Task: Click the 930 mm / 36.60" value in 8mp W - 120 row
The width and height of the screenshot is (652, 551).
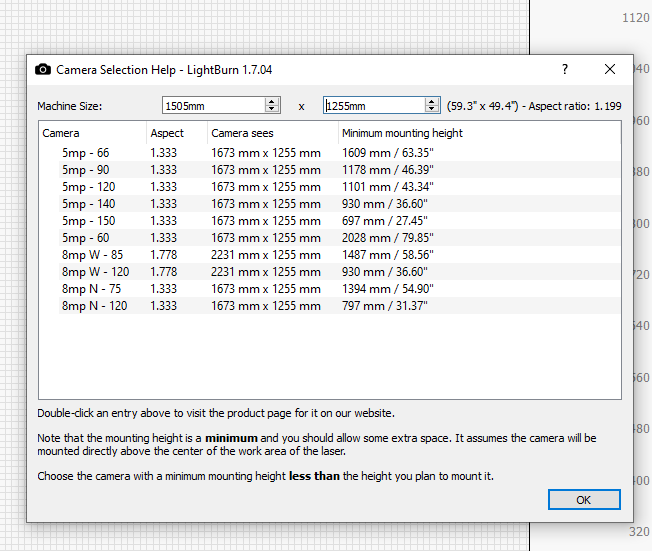Action: (x=385, y=272)
